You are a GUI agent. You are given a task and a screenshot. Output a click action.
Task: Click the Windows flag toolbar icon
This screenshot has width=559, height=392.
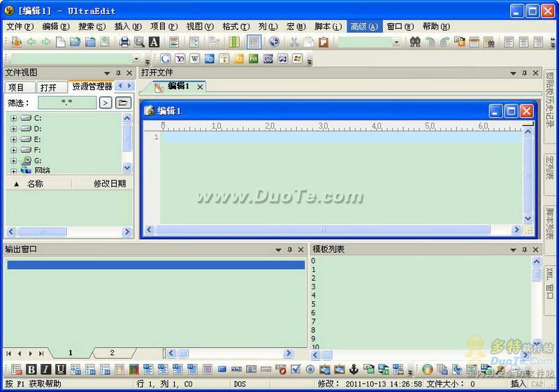point(298,59)
